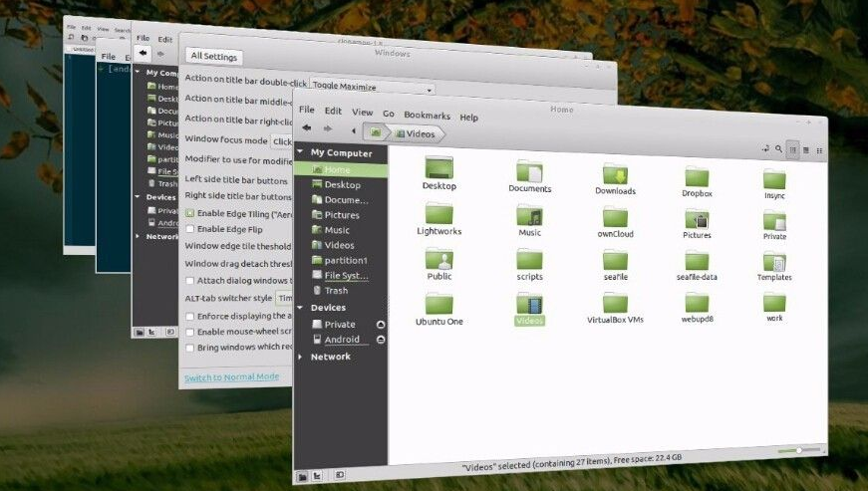The width and height of the screenshot is (868, 491).
Task: Check the Enable Edge Flip checkbox
Action: pyautogui.click(x=189, y=229)
